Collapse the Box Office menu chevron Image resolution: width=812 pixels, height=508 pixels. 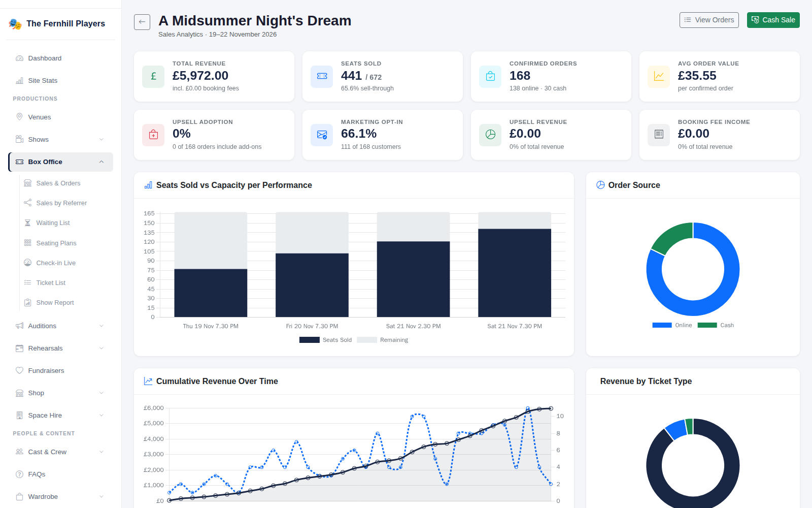101,162
